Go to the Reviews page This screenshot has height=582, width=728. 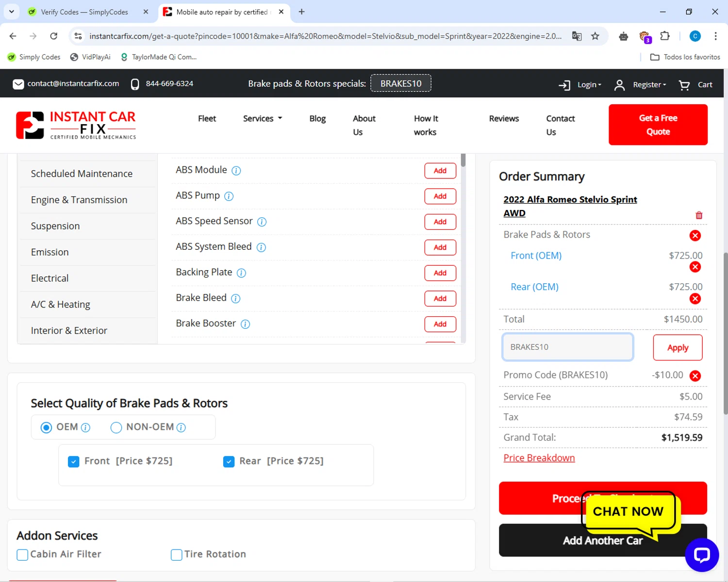pyautogui.click(x=504, y=119)
